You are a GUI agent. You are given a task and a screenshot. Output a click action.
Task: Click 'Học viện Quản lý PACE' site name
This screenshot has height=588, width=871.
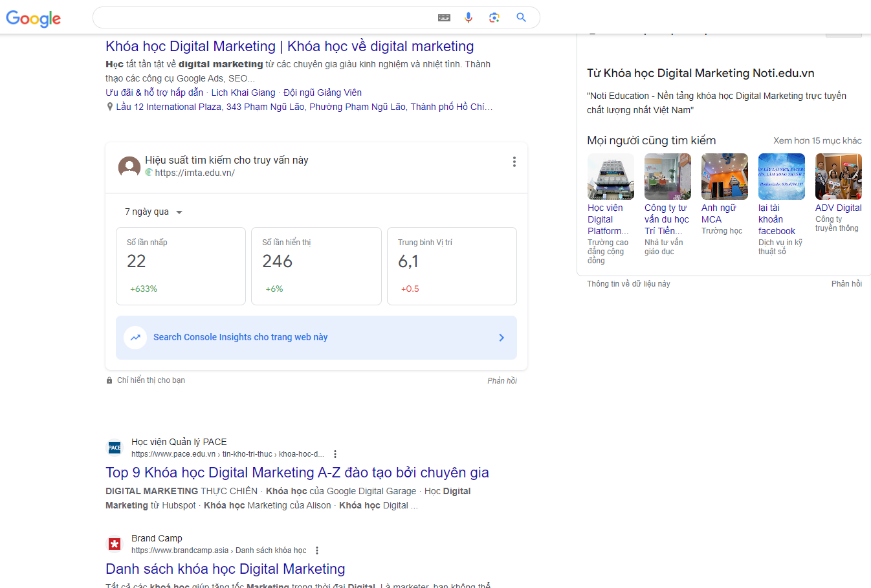pyautogui.click(x=179, y=442)
